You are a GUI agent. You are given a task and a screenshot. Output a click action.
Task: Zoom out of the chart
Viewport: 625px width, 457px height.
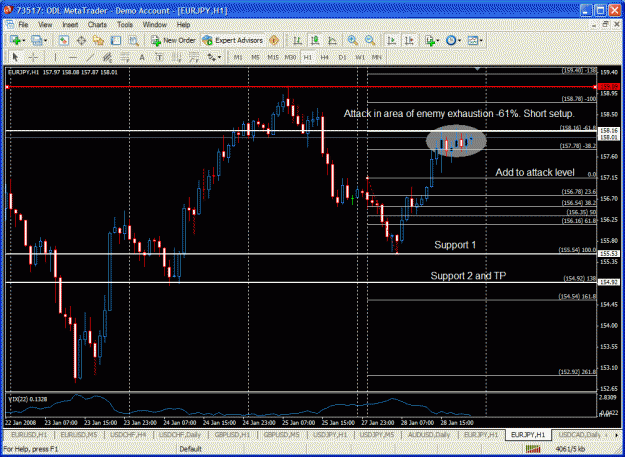tap(370, 40)
